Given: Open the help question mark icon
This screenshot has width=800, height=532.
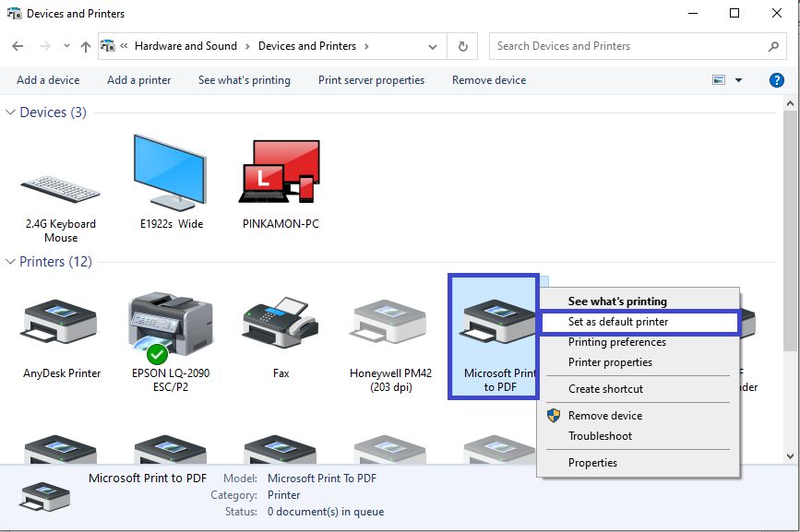Looking at the screenshot, I should pyautogui.click(x=776, y=80).
